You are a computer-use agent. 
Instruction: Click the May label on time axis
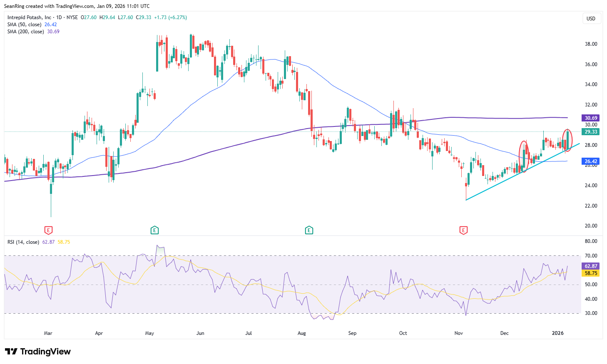pos(149,333)
